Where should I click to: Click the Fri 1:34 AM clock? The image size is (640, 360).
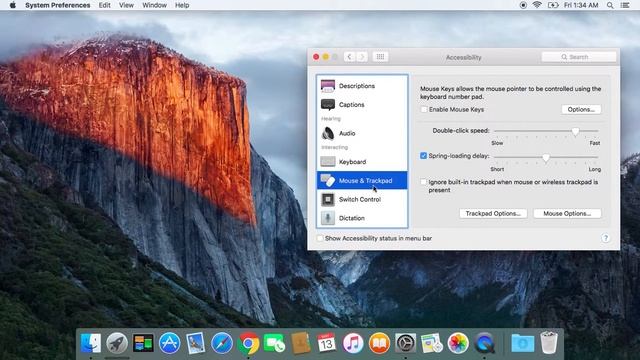click(581, 5)
